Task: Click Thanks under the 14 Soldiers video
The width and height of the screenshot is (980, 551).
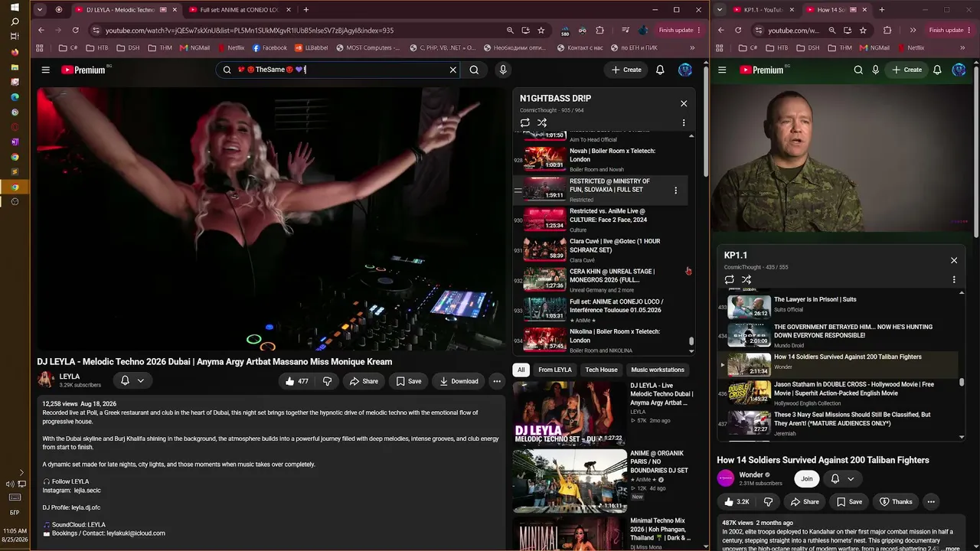Action: [896, 501]
